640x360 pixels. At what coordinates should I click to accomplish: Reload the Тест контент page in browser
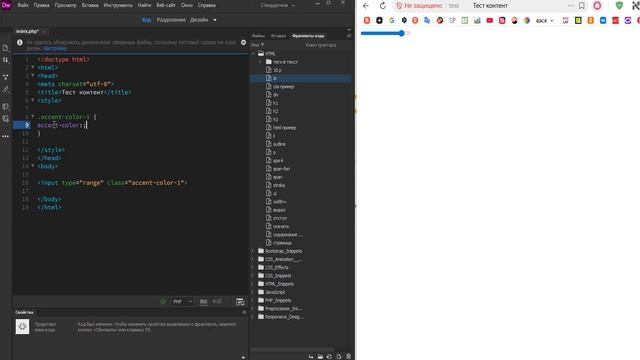[x=382, y=6]
